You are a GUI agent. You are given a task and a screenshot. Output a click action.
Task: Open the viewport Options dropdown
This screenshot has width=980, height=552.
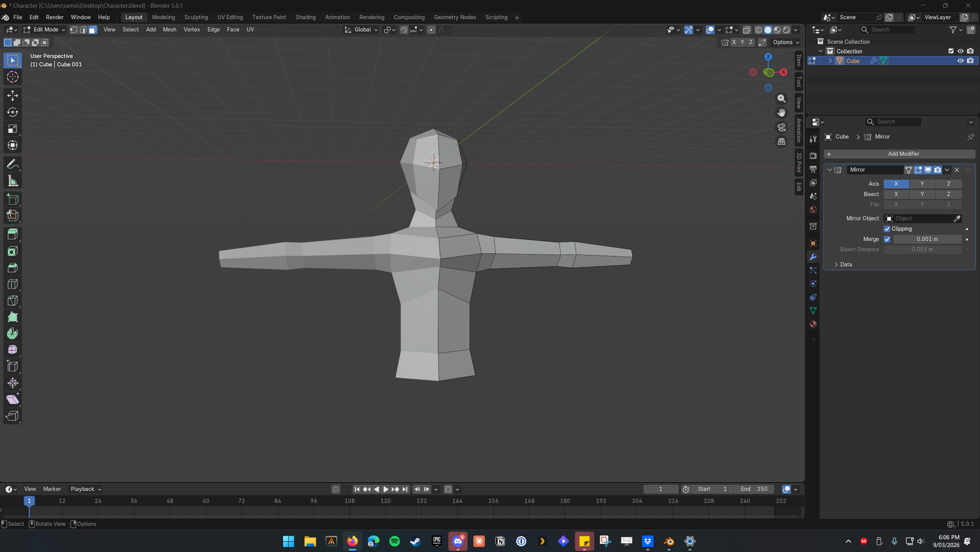[786, 42]
